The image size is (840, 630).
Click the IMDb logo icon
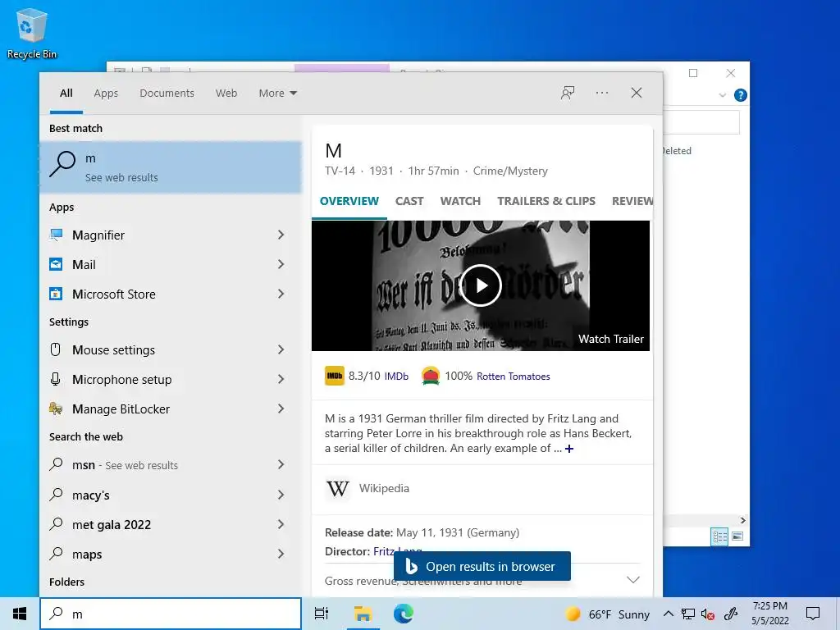pos(335,376)
